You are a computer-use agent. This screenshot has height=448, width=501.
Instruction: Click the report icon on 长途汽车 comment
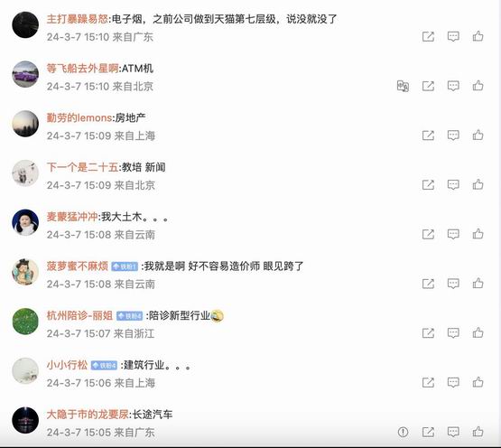pos(403,432)
